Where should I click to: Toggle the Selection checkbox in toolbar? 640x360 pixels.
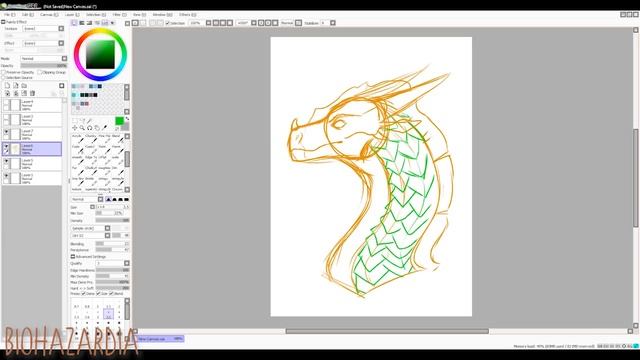click(167, 23)
